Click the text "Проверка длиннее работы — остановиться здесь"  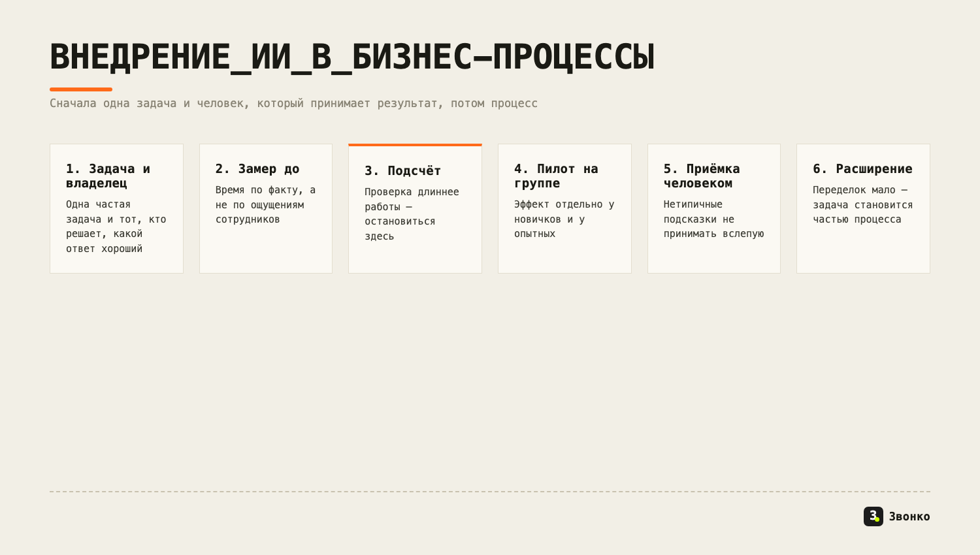click(412, 214)
